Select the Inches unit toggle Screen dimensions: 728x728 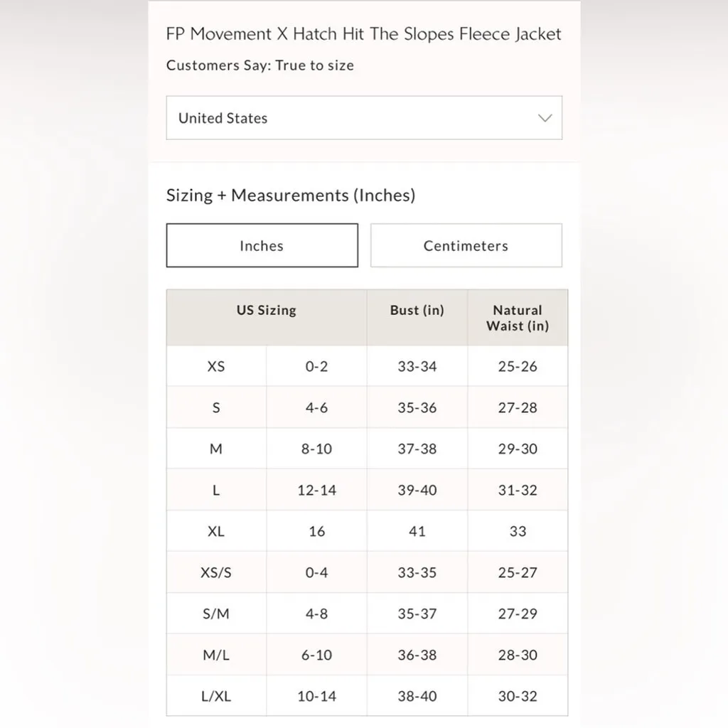pyautogui.click(x=262, y=246)
